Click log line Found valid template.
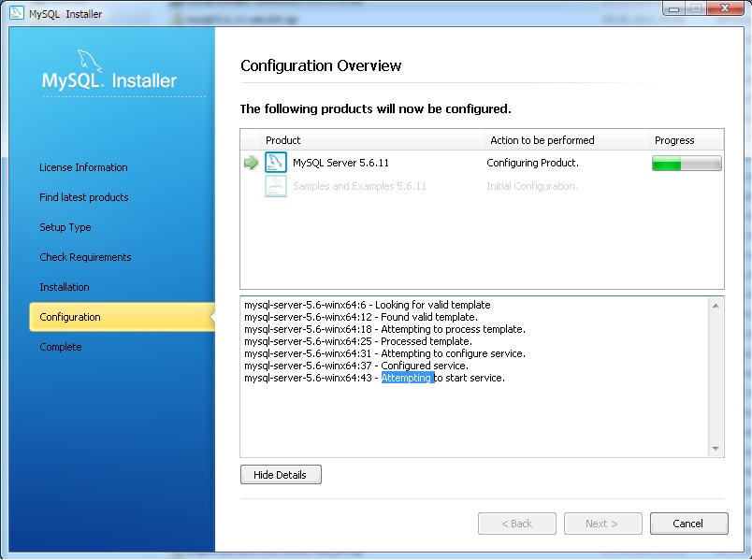 tap(361, 317)
